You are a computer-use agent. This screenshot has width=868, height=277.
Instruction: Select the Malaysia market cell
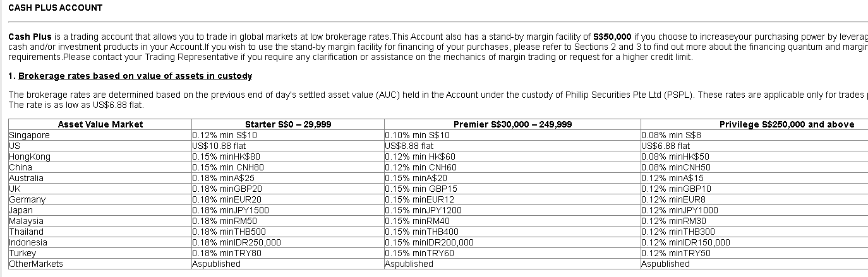coord(27,221)
